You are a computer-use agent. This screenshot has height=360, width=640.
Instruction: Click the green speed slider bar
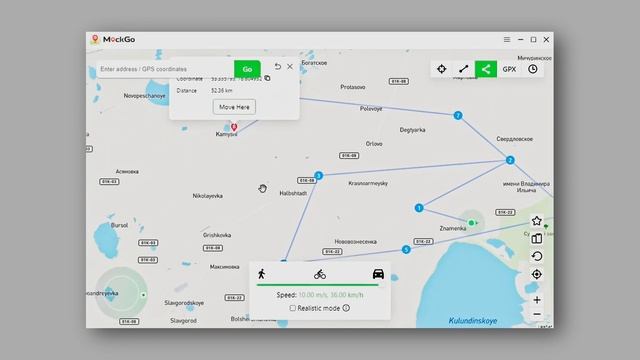[x=318, y=285]
